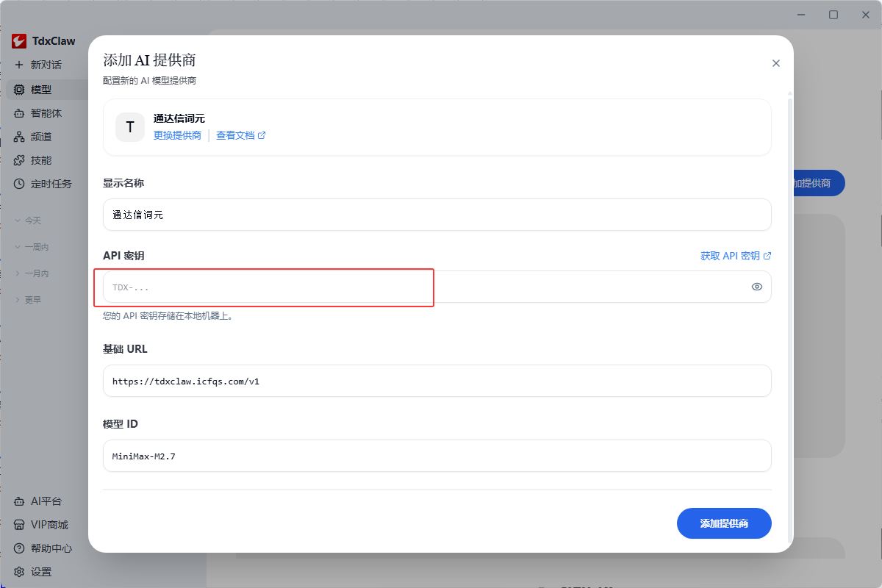Click the 添加提供商 button behind the dialog

coord(819,183)
